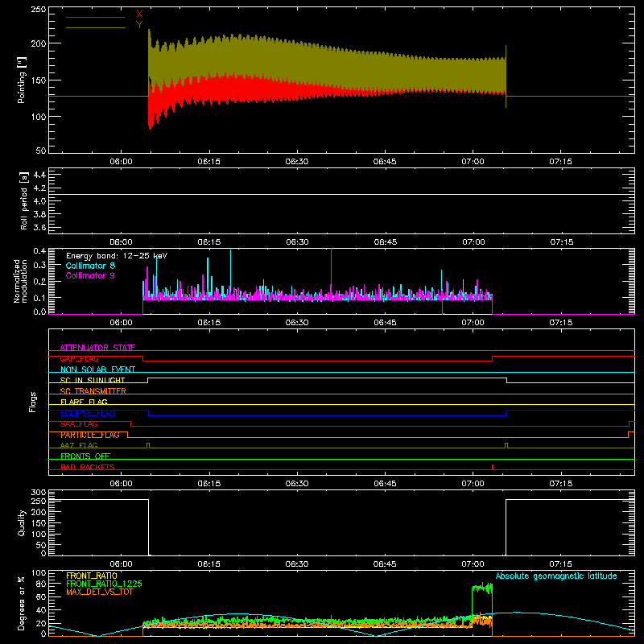Click the 06:15 time label under modulation plot
644x644 pixels.
(209, 323)
